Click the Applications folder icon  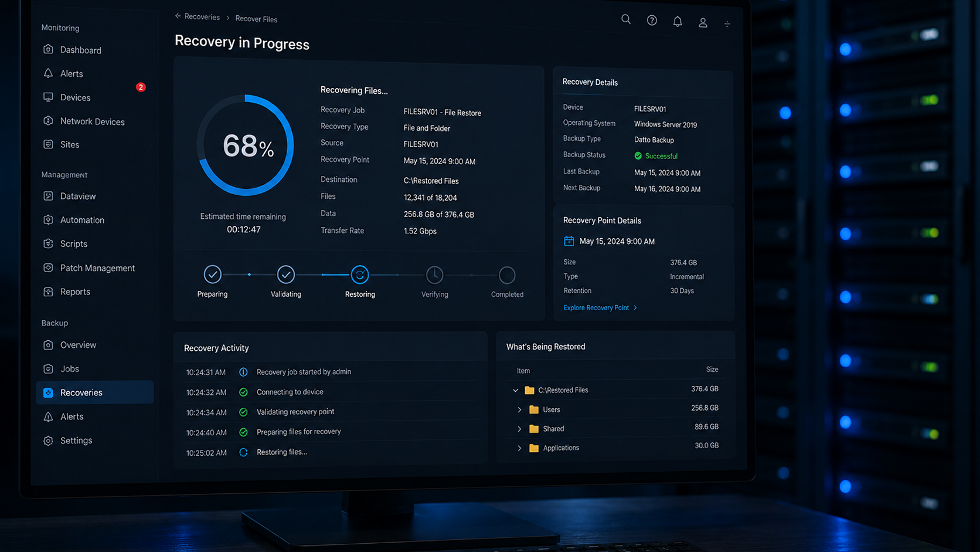[534, 448]
